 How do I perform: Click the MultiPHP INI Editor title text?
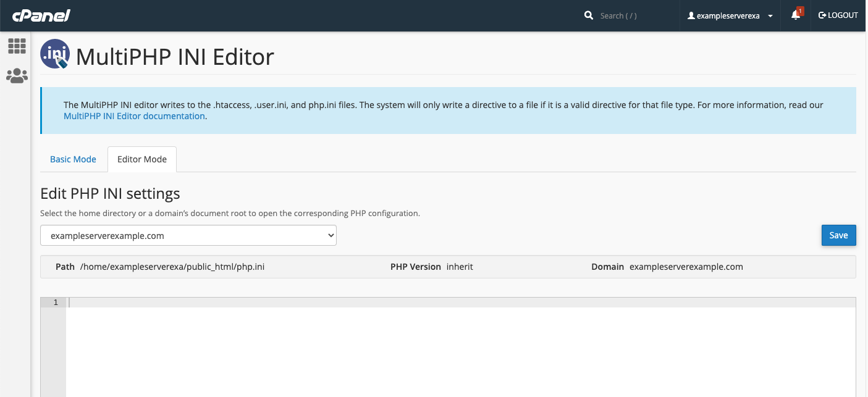pyautogui.click(x=175, y=57)
